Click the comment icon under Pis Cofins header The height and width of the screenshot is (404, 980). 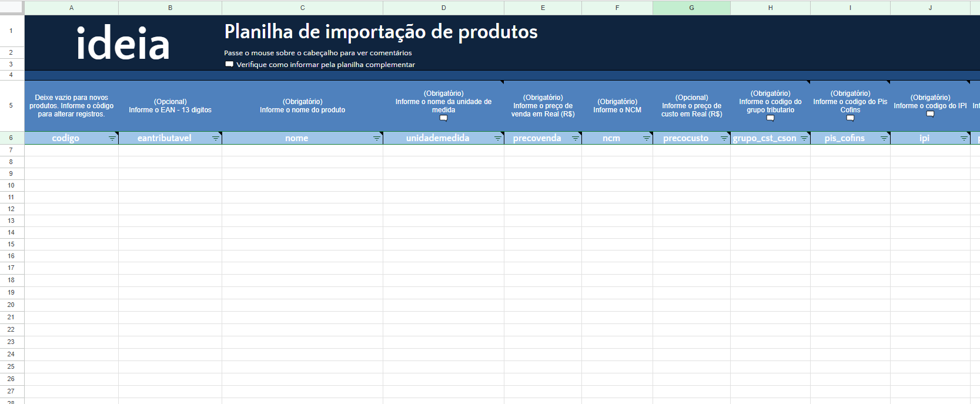[850, 118]
